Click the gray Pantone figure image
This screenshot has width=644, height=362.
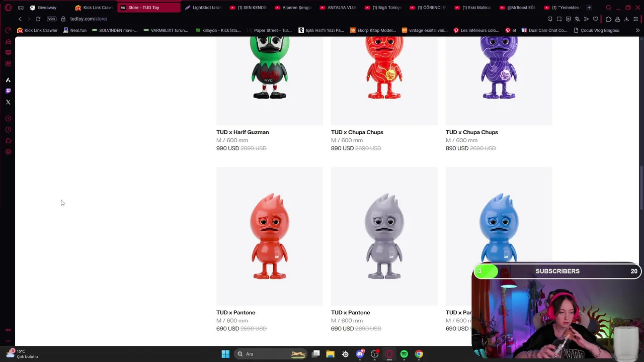tap(384, 236)
